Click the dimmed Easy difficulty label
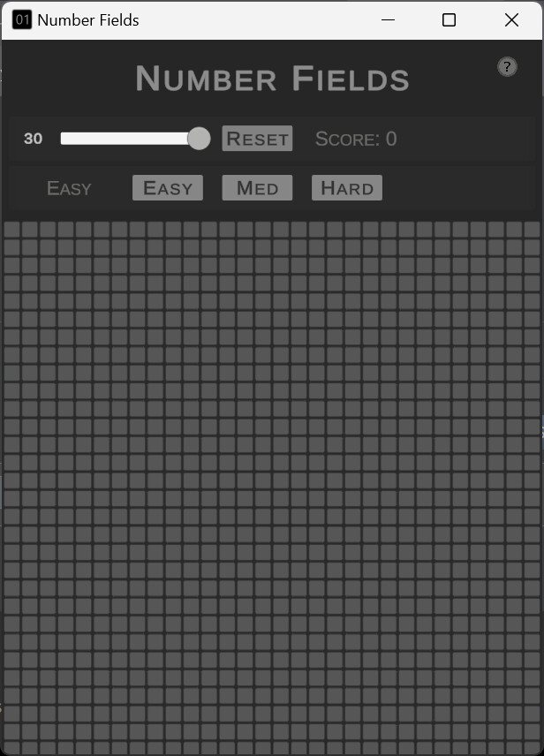 pos(69,187)
